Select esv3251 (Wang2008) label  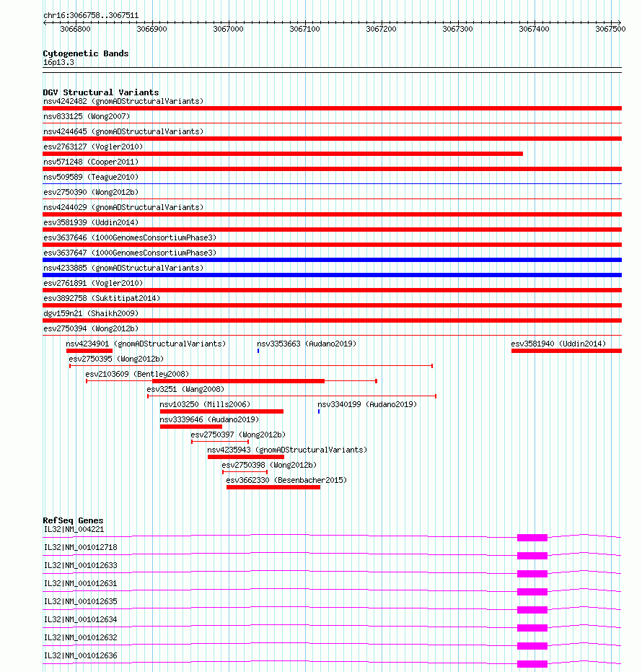[185, 389]
